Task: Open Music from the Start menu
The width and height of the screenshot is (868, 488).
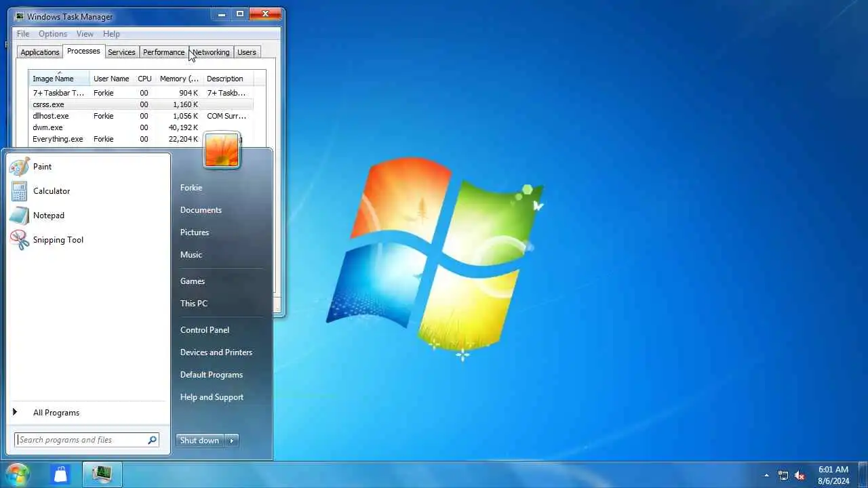Action: (191, 255)
